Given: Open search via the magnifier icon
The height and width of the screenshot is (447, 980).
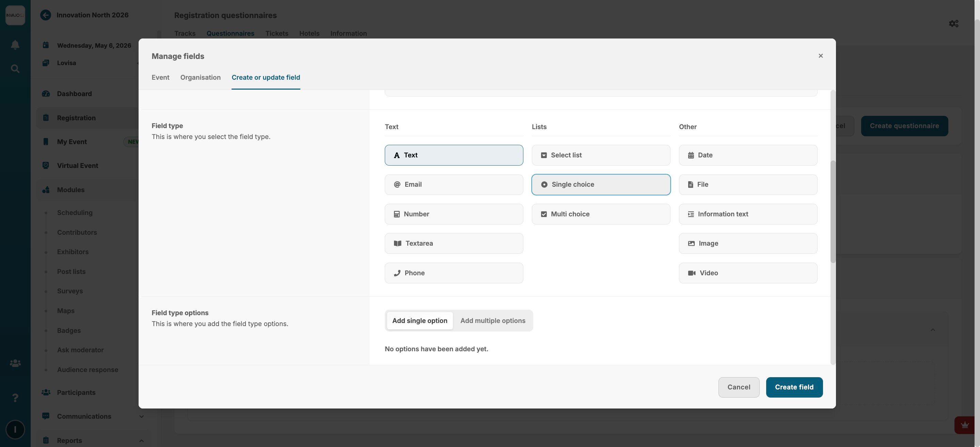Looking at the screenshot, I should pos(15,69).
